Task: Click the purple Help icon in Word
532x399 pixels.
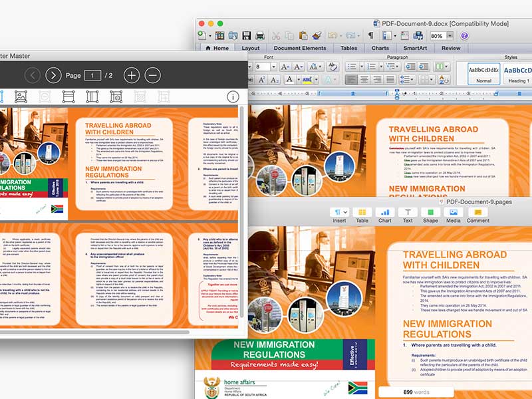Action: tap(464, 36)
